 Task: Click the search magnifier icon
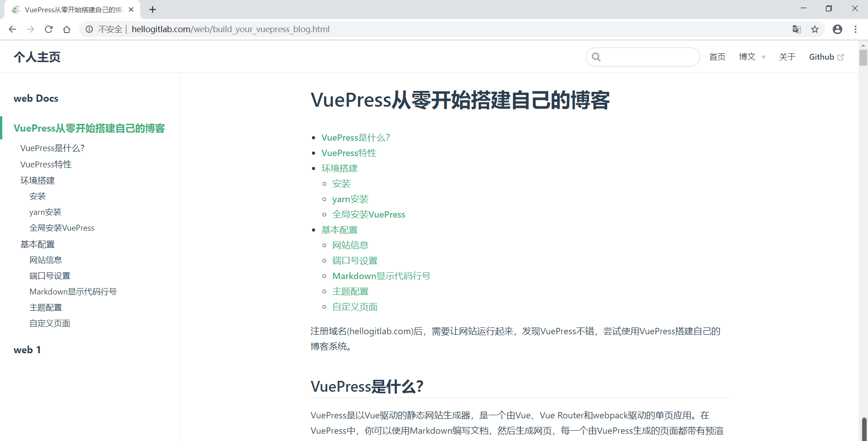pyautogui.click(x=596, y=57)
